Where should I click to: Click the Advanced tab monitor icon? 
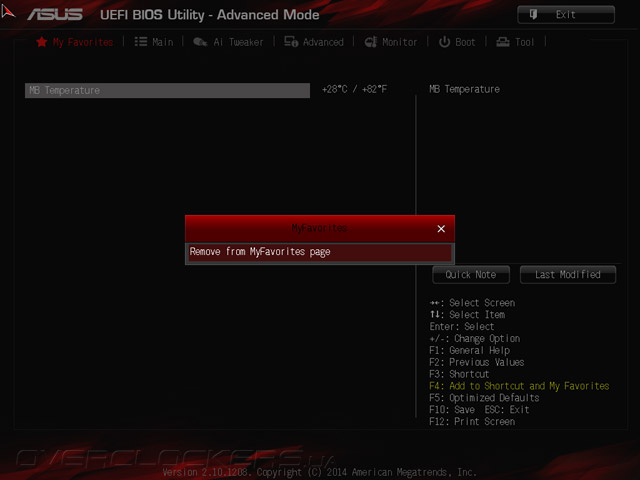(291, 42)
